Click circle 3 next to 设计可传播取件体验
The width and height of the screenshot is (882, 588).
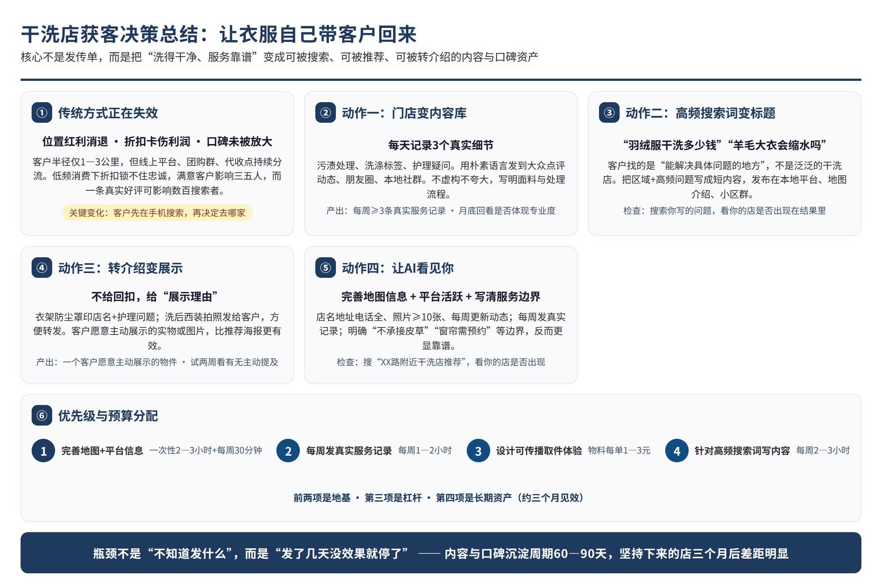478,451
